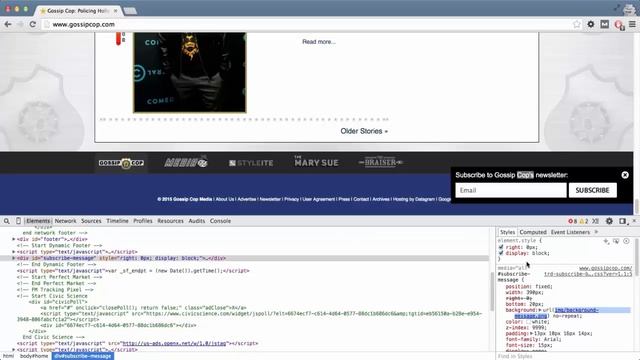Click the yellow warning count indicator
This screenshot has height=360, width=640.
point(584,221)
